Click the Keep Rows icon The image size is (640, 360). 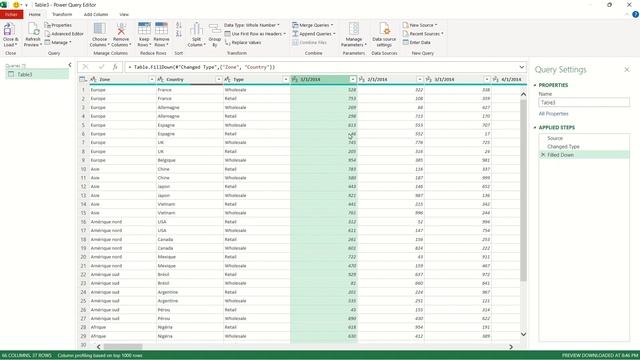(x=144, y=29)
